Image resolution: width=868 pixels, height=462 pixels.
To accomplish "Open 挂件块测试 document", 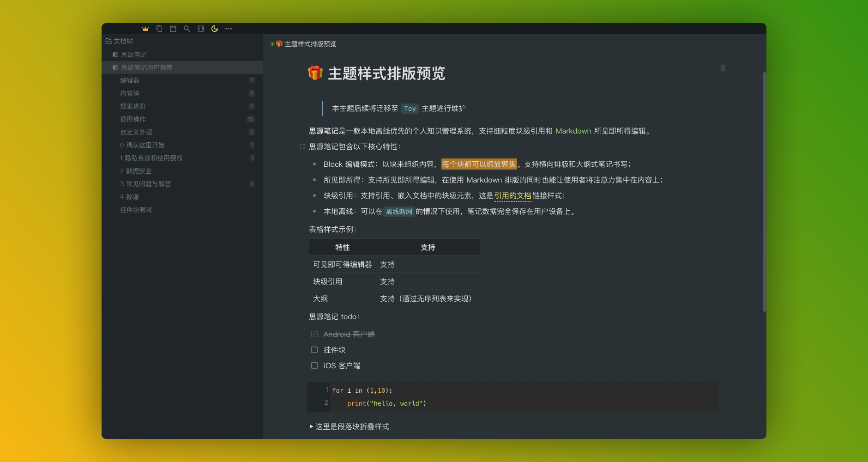I will 182,210.
